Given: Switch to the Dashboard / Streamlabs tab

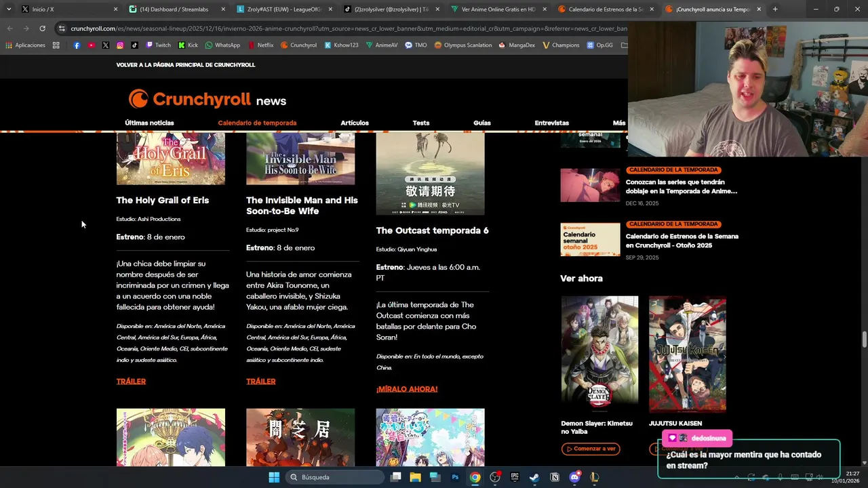Looking at the screenshot, I should [176, 9].
